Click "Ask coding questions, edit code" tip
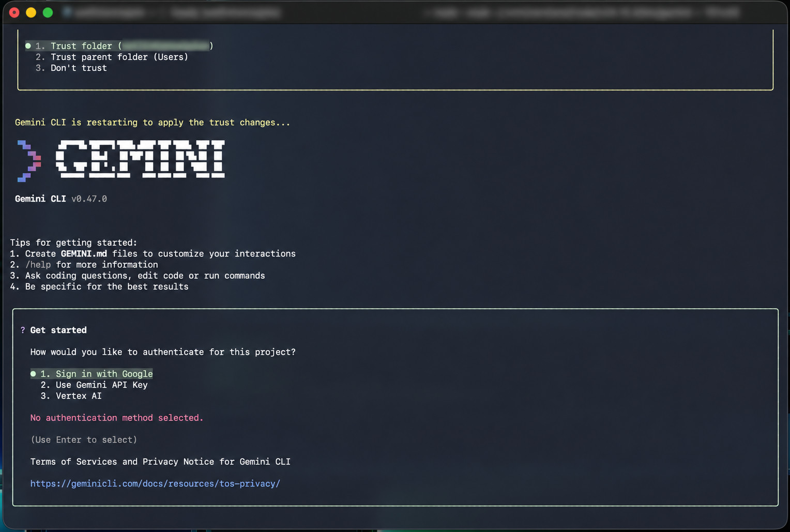790x532 pixels. tap(138, 276)
